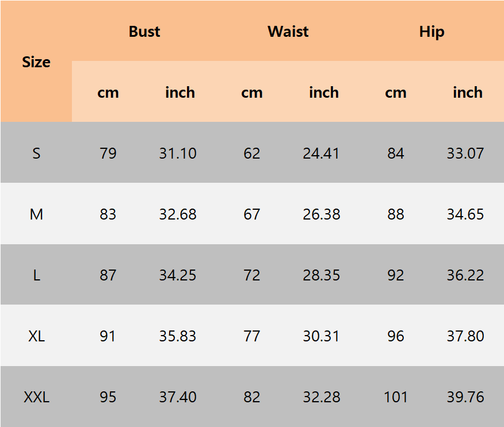Click waist inch value 24.41
This screenshot has width=504, height=427.
[x=322, y=153]
